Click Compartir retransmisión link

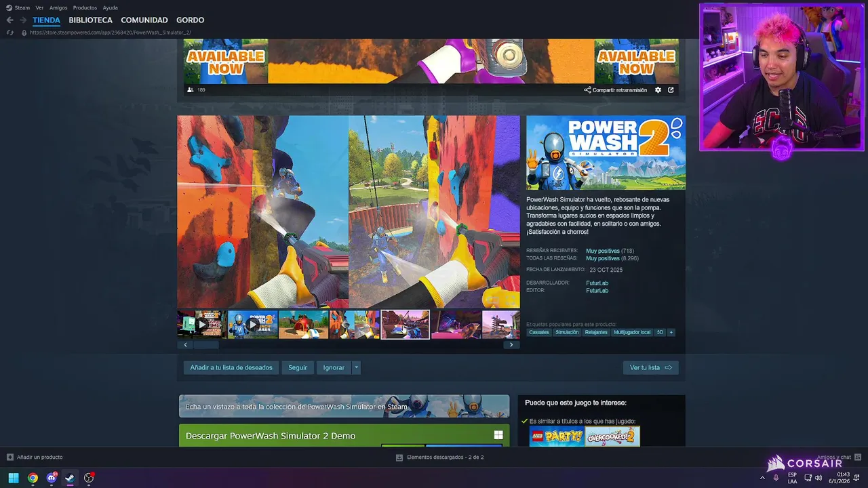tap(620, 90)
